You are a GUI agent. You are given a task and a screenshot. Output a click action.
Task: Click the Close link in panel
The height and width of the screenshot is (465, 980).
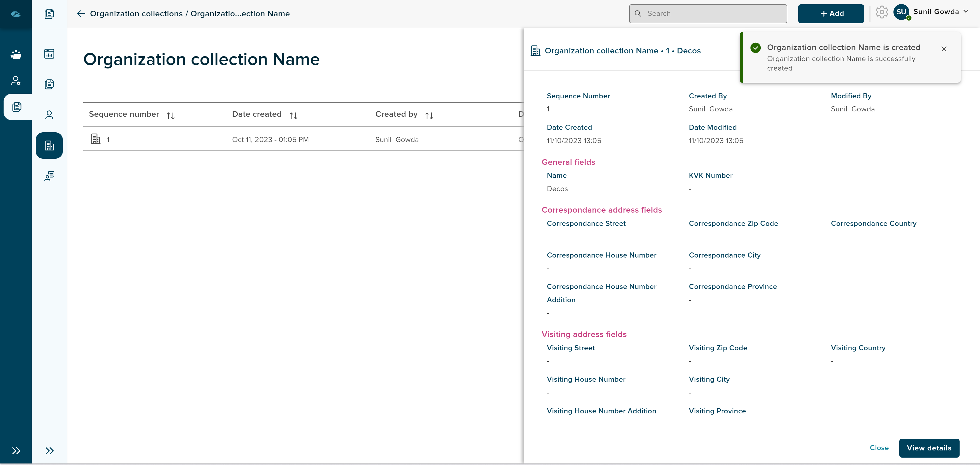point(879,448)
